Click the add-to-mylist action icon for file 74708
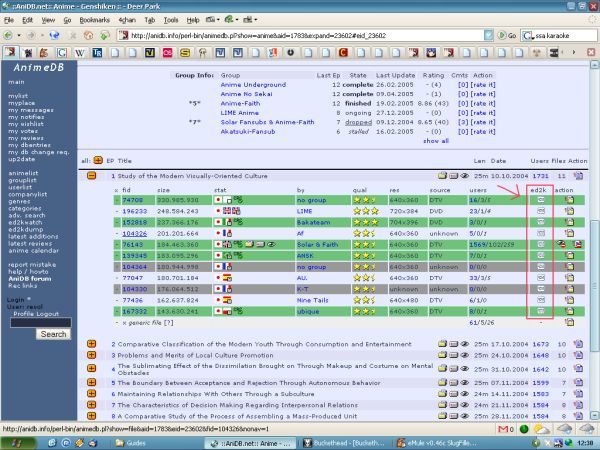 (569, 200)
